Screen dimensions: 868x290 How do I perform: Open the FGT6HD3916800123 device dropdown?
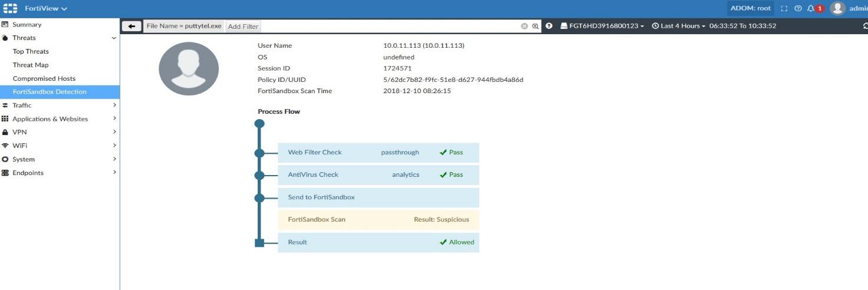point(601,26)
